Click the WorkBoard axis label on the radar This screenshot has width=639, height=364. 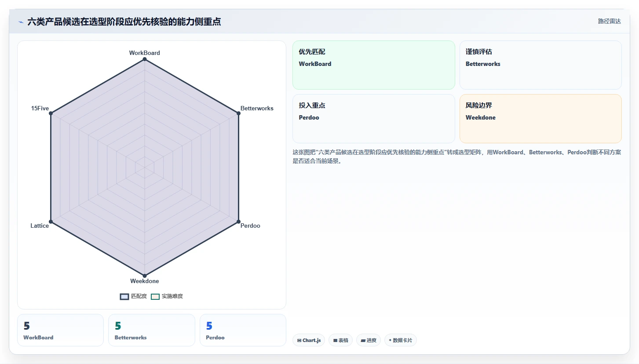click(145, 53)
